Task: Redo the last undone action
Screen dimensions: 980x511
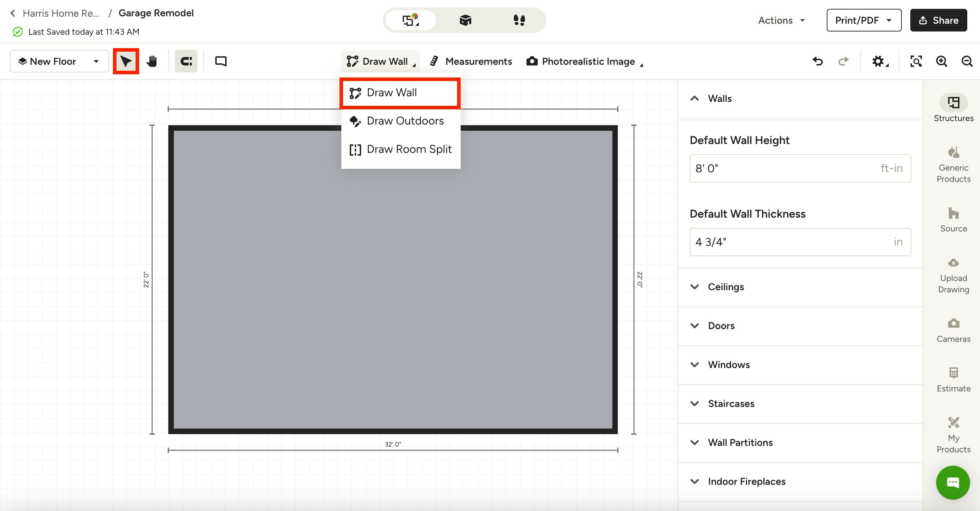Action: pos(843,61)
